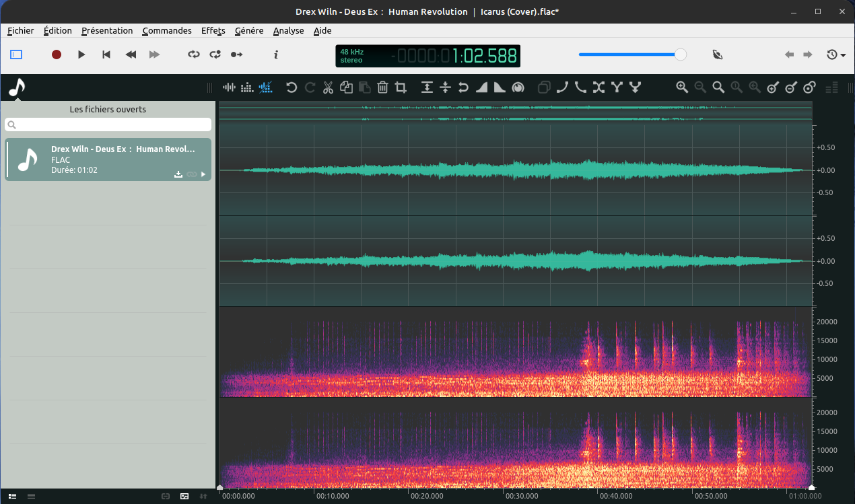Click the normalize icon in the toolbar
This screenshot has width=855, height=504.
(427, 87)
